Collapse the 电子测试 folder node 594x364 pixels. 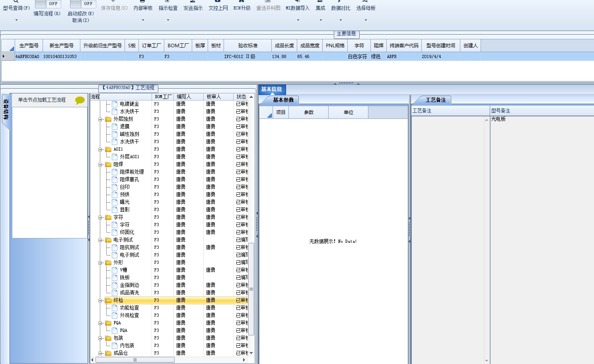[101, 240]
